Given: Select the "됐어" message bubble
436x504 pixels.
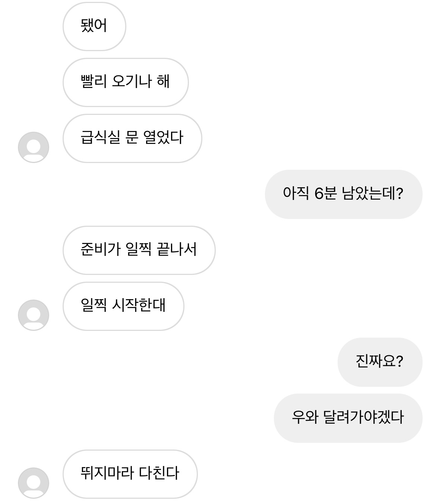Looking at the screenshot, I should point(94,26).
